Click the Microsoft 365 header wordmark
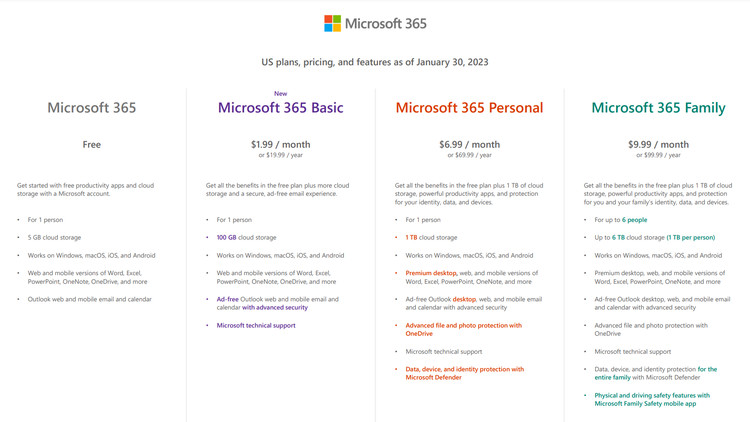 (389, 23)
